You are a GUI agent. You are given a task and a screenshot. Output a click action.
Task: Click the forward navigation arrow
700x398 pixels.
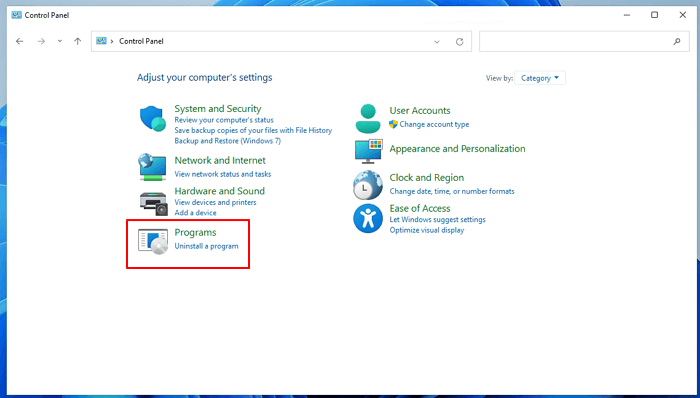point(41,41)
